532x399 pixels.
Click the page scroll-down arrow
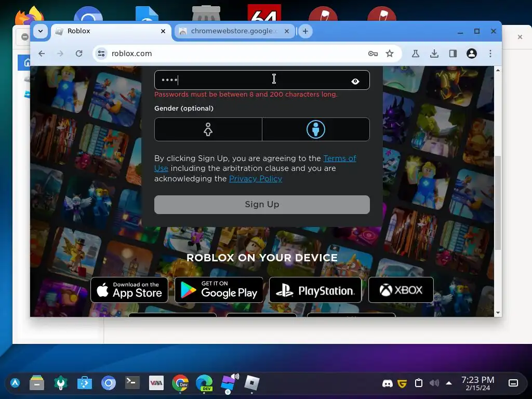(498, 313)
